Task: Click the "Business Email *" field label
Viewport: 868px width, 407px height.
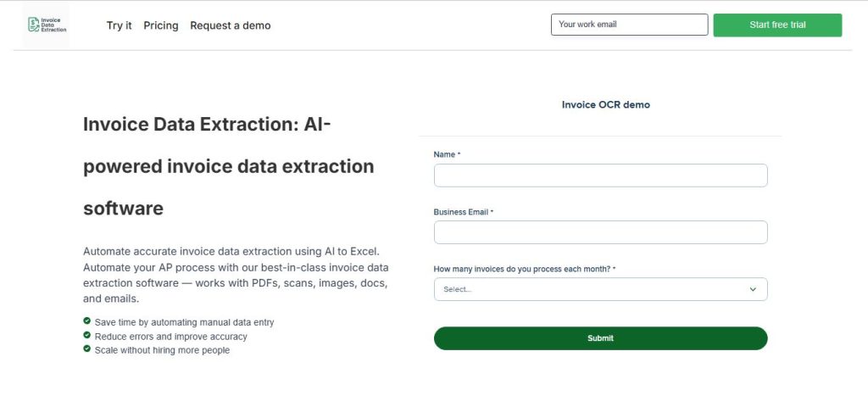Action: pyautogui.click(x=463, y=212)
